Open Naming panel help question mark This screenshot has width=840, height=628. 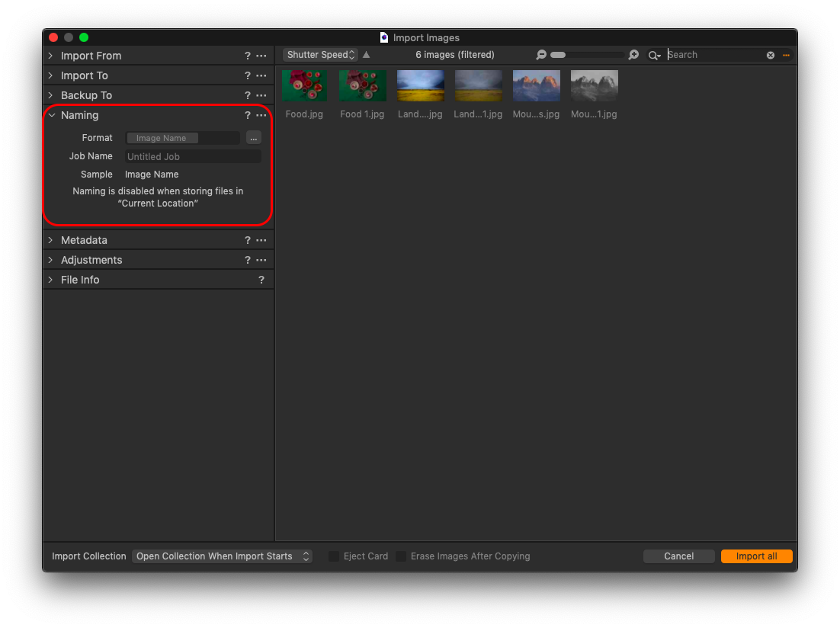click(247, 116)
